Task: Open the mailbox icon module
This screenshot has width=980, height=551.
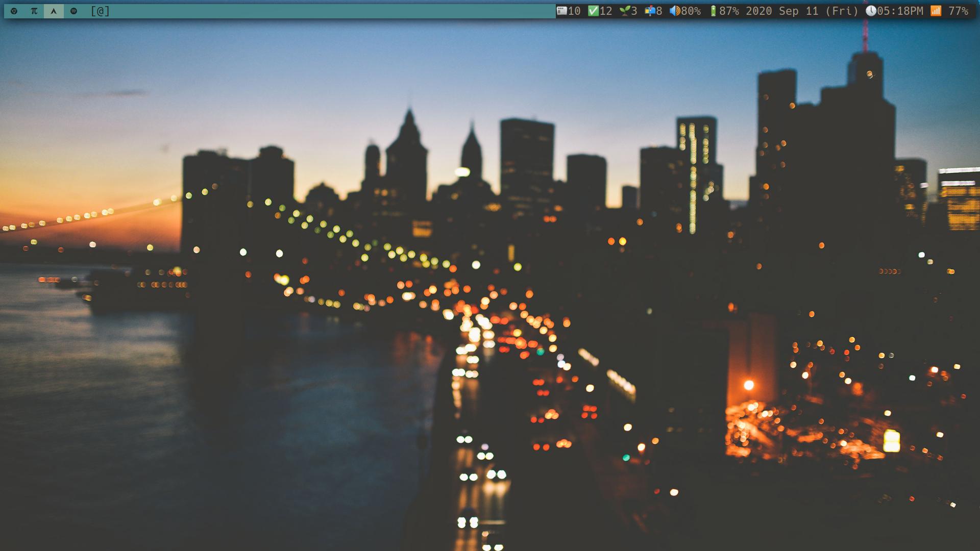Action: (650, 11)
